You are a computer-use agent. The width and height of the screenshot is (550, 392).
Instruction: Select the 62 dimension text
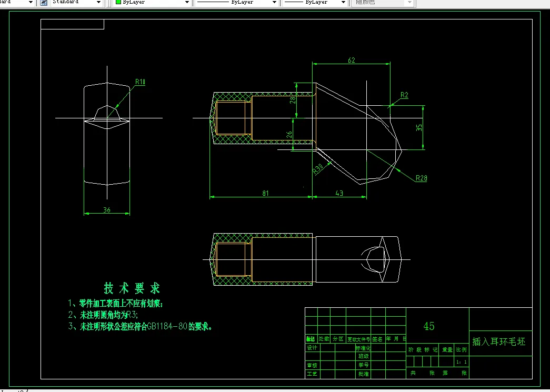(x=352, y=60)
